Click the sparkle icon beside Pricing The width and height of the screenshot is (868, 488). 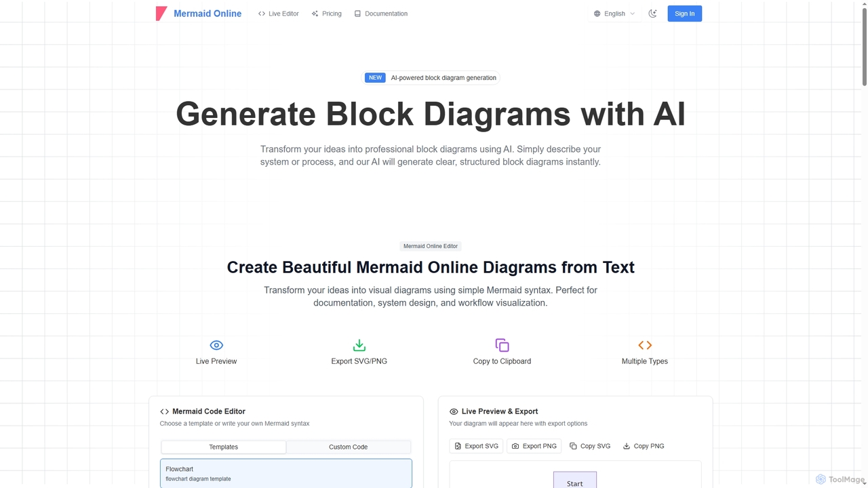[x=315, y=14]
